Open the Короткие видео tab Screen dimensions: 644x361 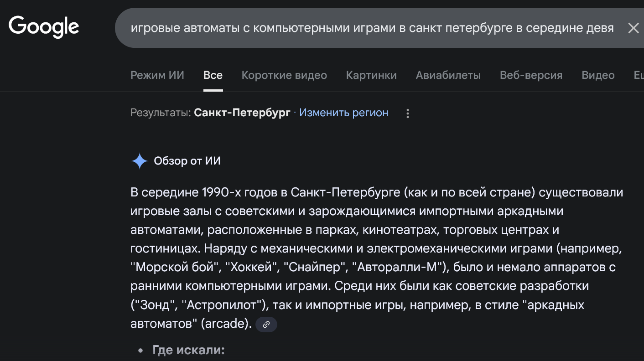pyautogui.click(x=284, y=75)
